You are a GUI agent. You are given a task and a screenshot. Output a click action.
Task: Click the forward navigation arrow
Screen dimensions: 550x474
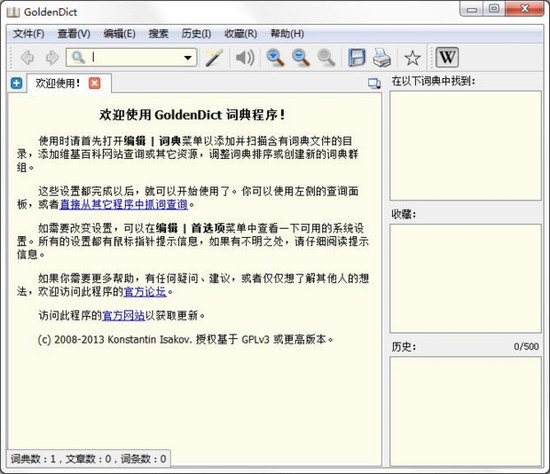click(52, 57)
